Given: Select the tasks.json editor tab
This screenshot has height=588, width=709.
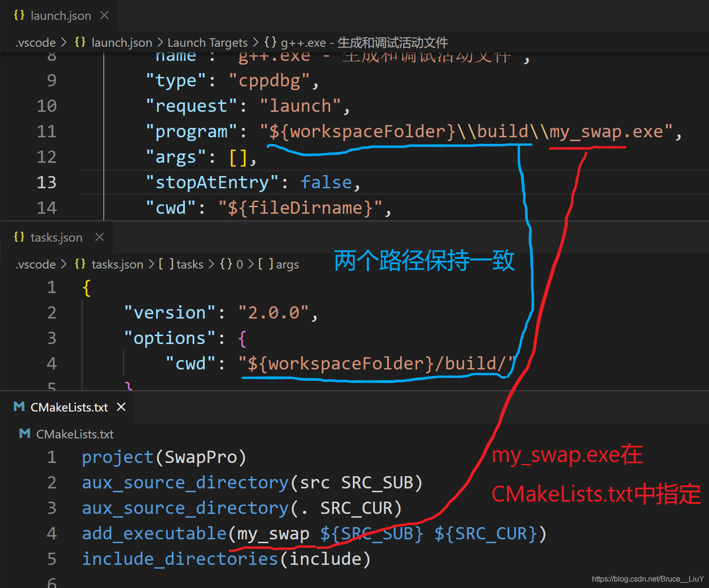Looking at the screenshot, I should click(56, 237).
